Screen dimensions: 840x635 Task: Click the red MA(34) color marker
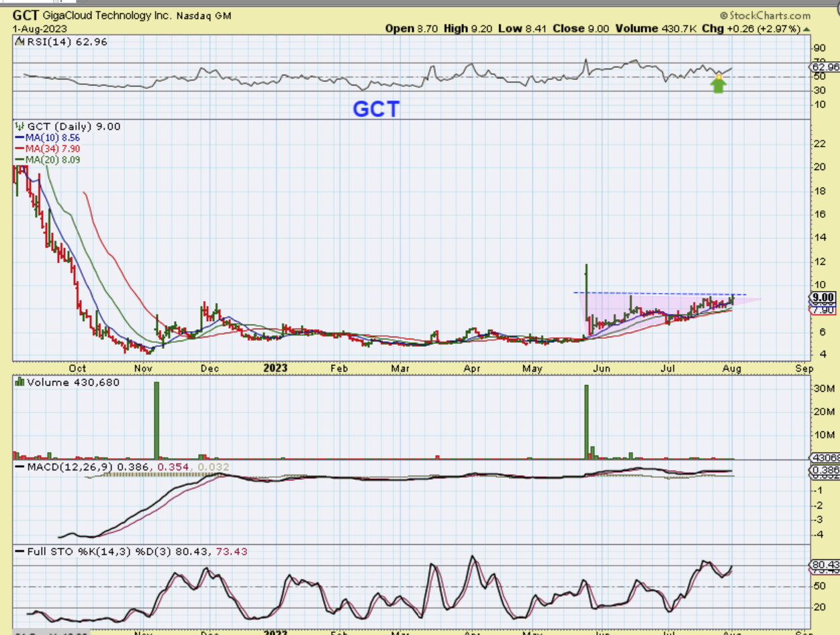coord(19,149)
